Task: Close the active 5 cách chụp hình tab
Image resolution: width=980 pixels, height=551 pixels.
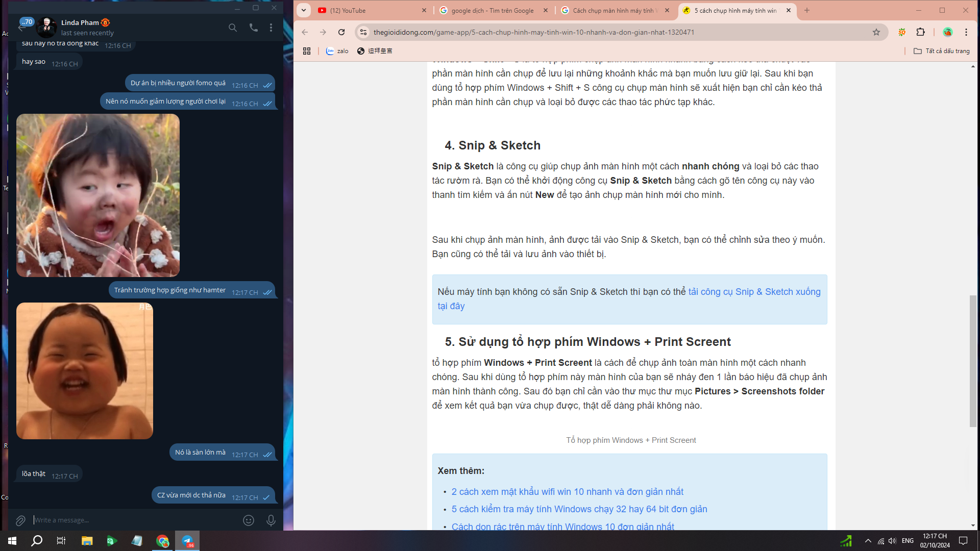Action: [x=789, y=10]
